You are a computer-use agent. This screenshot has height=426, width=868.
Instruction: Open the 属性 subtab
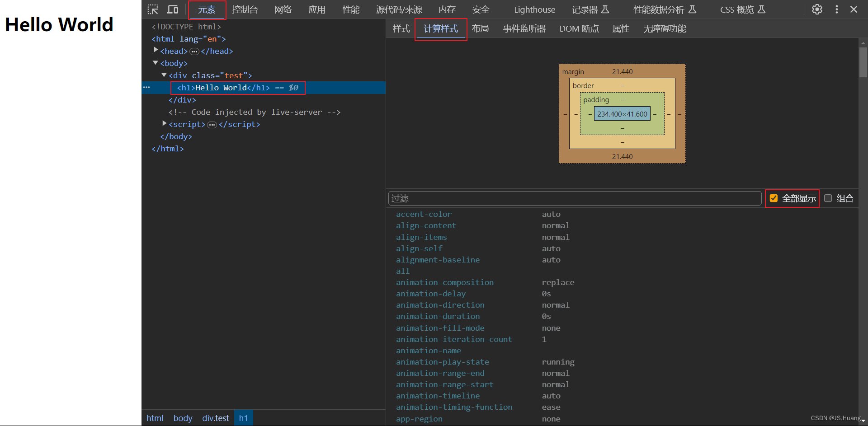621,29
